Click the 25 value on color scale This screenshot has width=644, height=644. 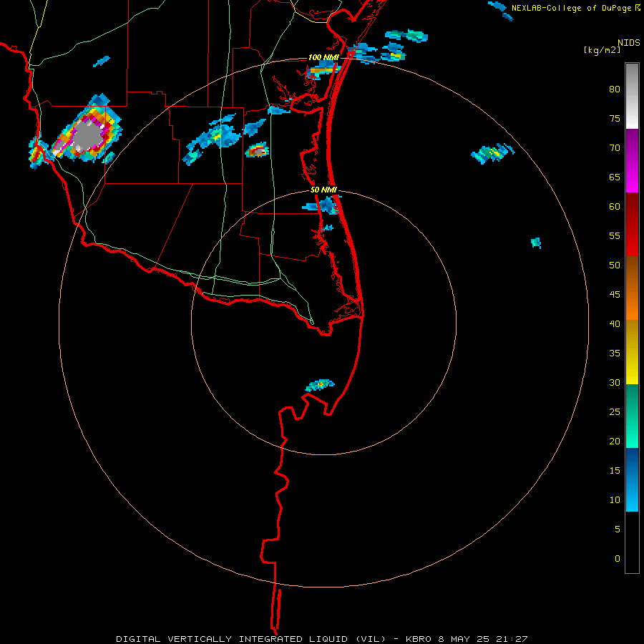(x=615, y=412)
